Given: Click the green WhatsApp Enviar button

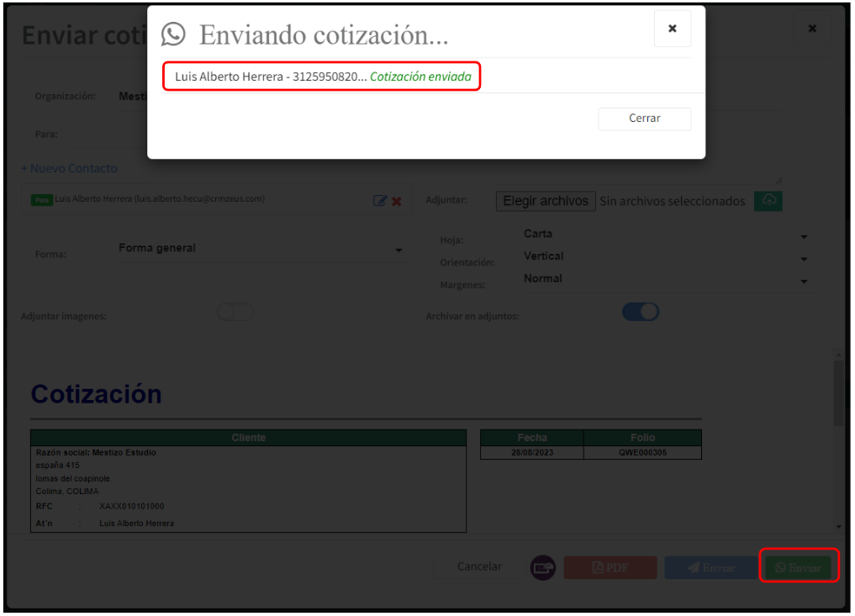Looking at the screenshot, I should [797, 568].
